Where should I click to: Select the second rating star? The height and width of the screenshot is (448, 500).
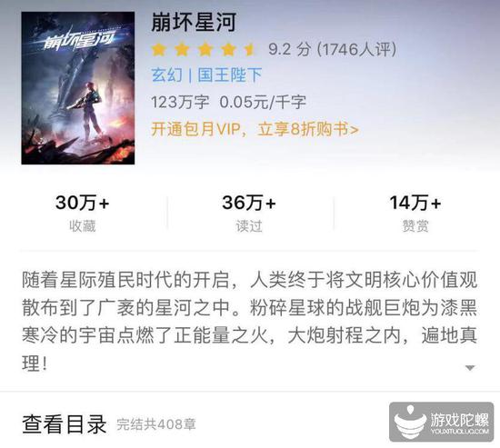tap(182, 50)
